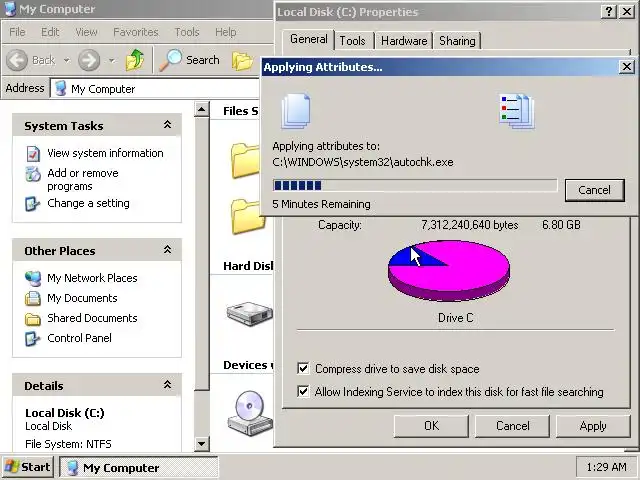The height and width of the screenshot is (480, 640).
Task: Click source documents icon in Applying Attributes
Action: pyautogui.click(x=296, y=111)
